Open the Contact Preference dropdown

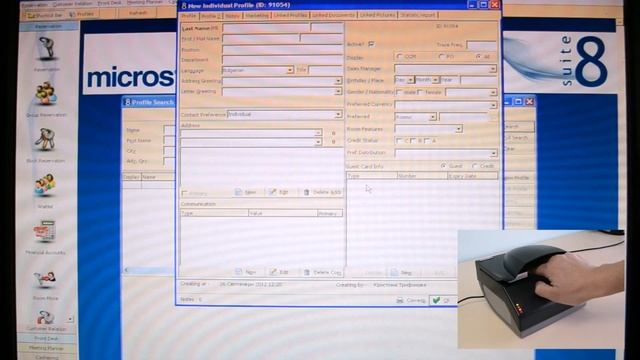[x=338, y=115]
